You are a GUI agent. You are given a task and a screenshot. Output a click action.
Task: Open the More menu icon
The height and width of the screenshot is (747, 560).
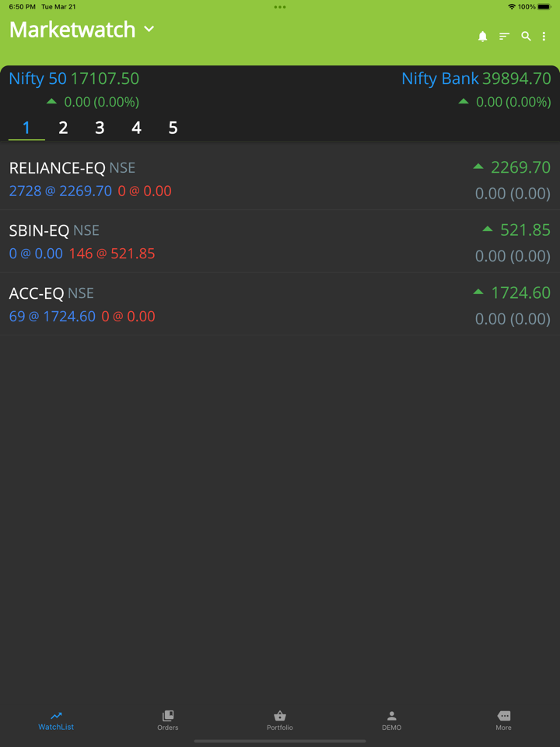pos(503,716)
